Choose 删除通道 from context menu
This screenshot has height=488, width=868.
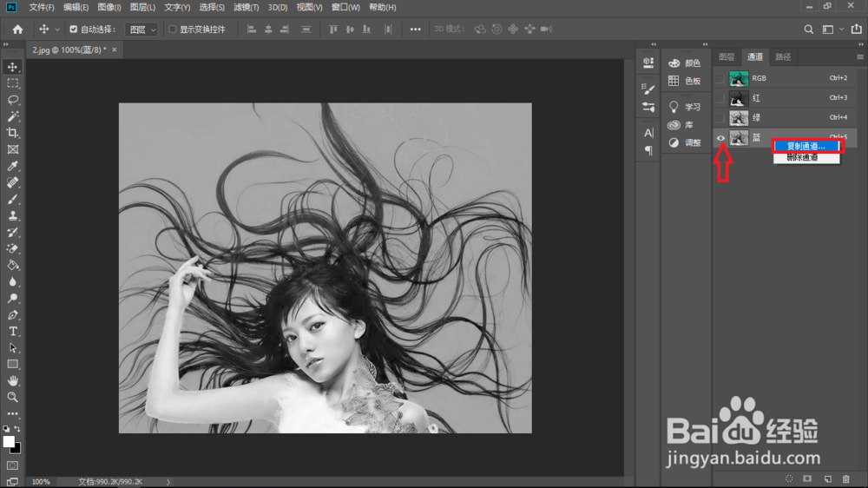806,157
